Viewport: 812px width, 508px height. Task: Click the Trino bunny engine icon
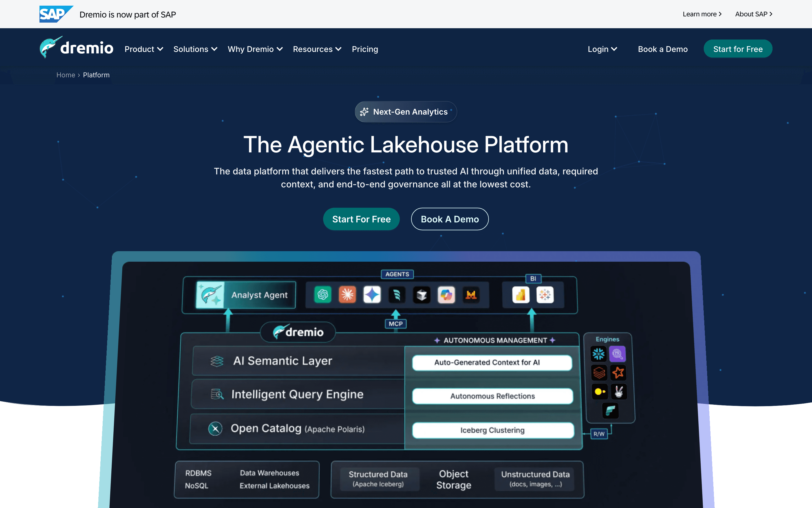pos(619,391)
